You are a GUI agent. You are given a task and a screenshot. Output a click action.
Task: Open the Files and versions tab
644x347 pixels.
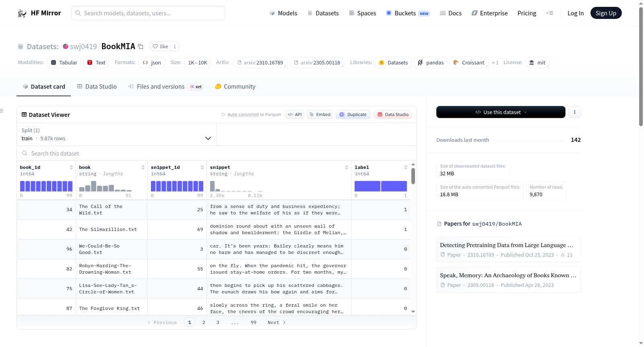(166, 87)
